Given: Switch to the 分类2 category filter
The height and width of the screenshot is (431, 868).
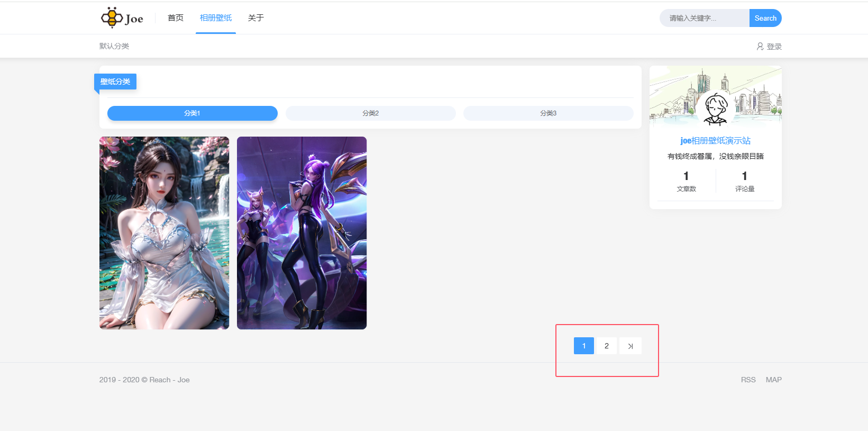Looking at the screenshot, I should [x=370, y=113].
